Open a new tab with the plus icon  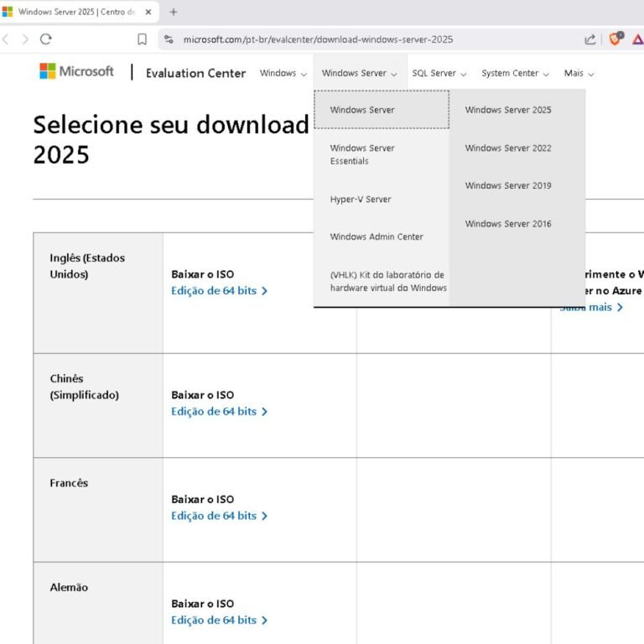pyautogui.click(x=174, y=12)
